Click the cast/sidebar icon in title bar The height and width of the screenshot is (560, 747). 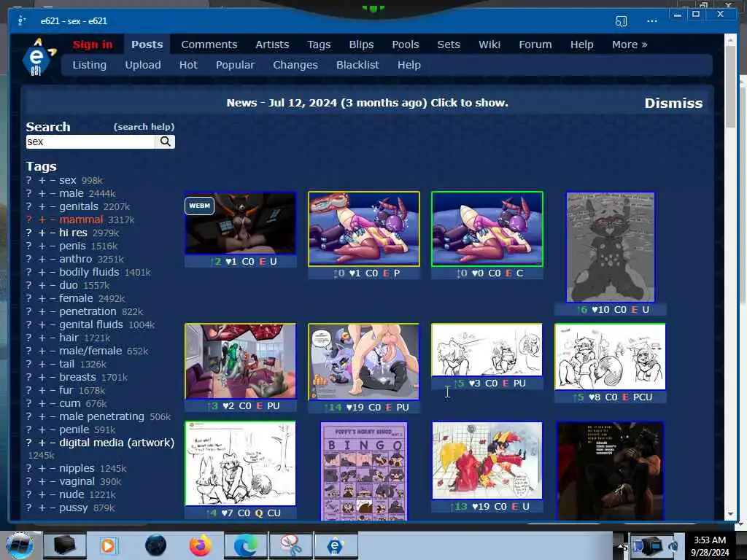coord(621,21)
